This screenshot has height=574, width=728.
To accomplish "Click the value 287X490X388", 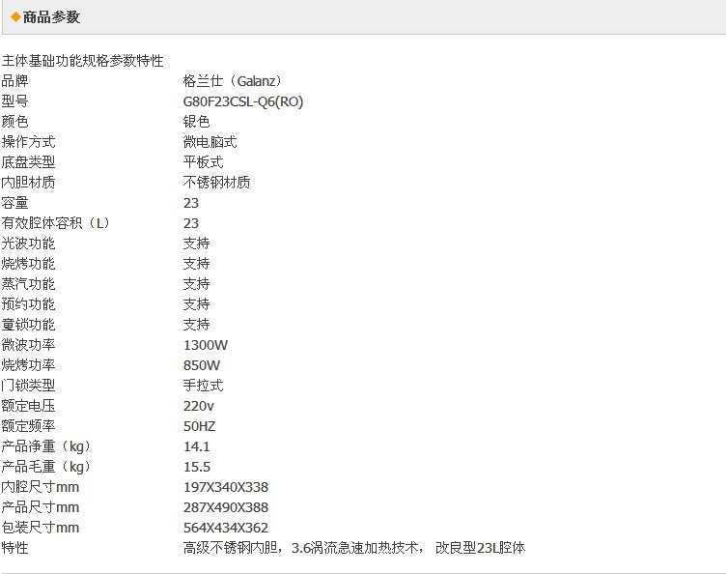I will [x=226, y=508].
